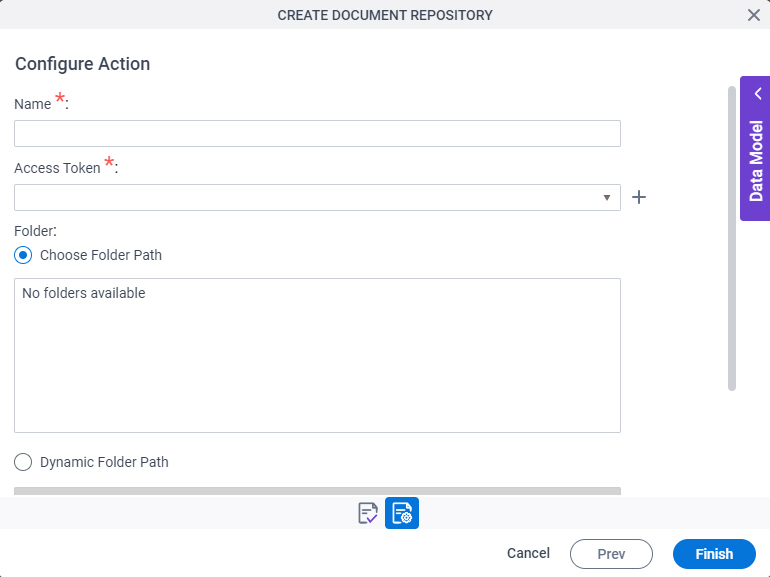The image size is (770, 577).
Task: Go back with the Prev button
Action: pos(611,554)
